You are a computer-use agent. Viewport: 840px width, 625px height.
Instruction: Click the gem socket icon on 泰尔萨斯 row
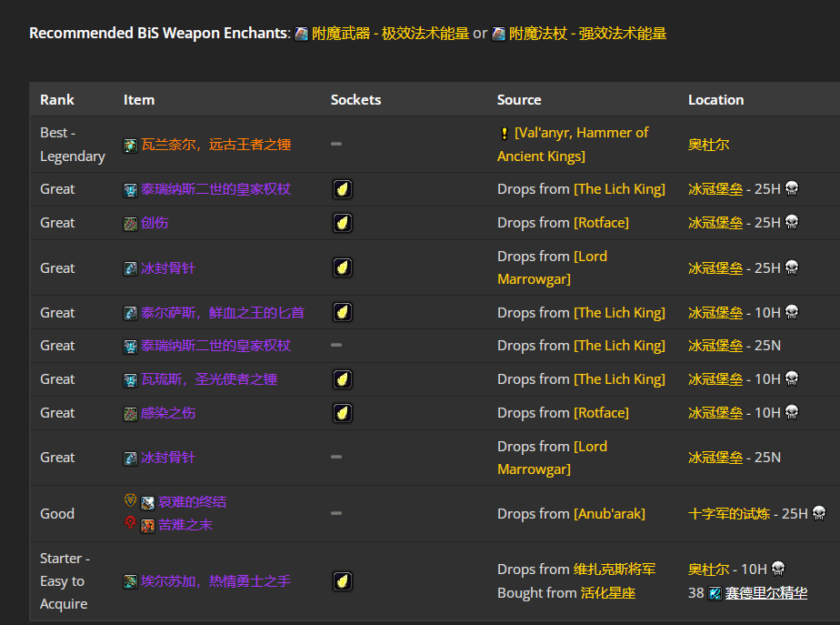click(343, 311)
